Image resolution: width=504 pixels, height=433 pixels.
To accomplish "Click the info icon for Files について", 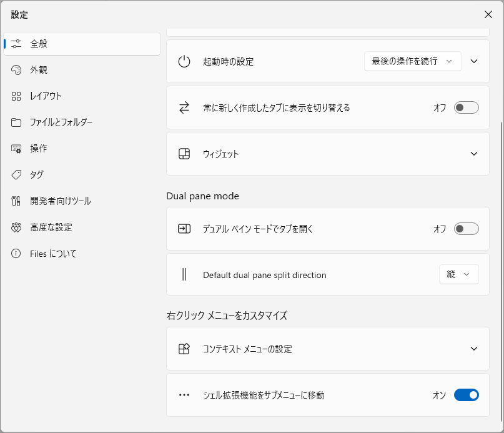I will pyautogui.click(x=16, y=254).
